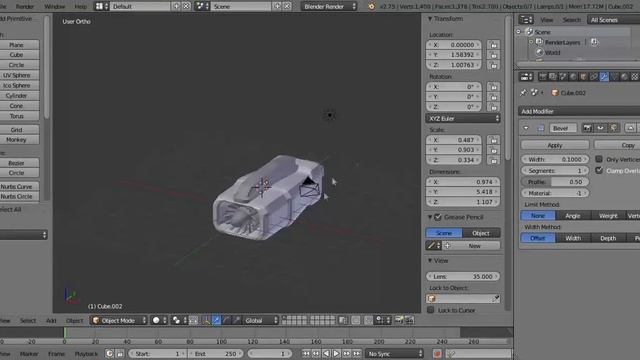Viewport: 640px width, 360px height.
Task: Open the Modifiers tab wrench icon
Action: tap(604, 77)
